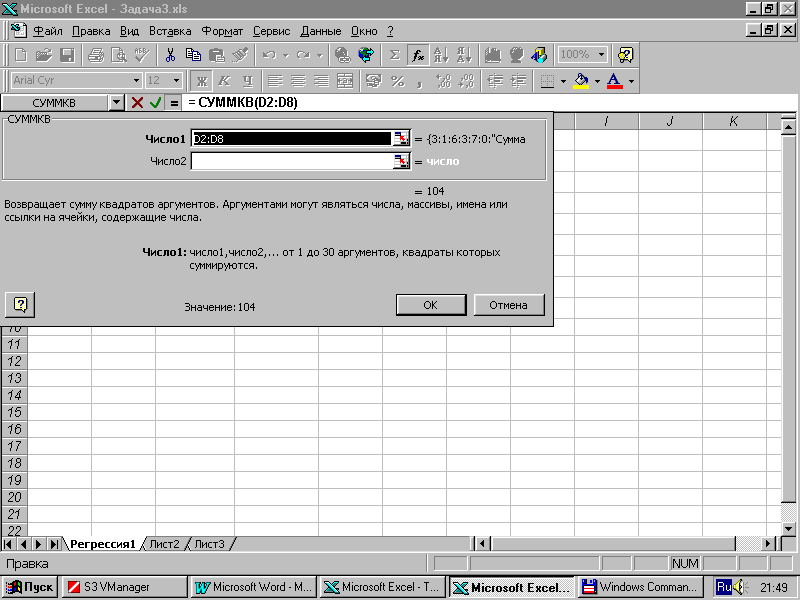The width and height of the screenshot is (800, 600).
Task: Click the AutoSum sigma icon
Action: (x=394, y=55)
